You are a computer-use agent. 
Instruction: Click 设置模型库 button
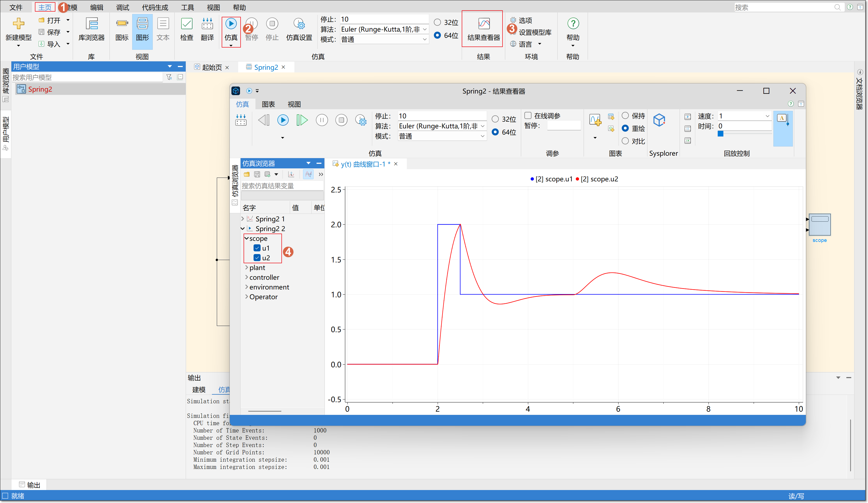tap(535, 32)
